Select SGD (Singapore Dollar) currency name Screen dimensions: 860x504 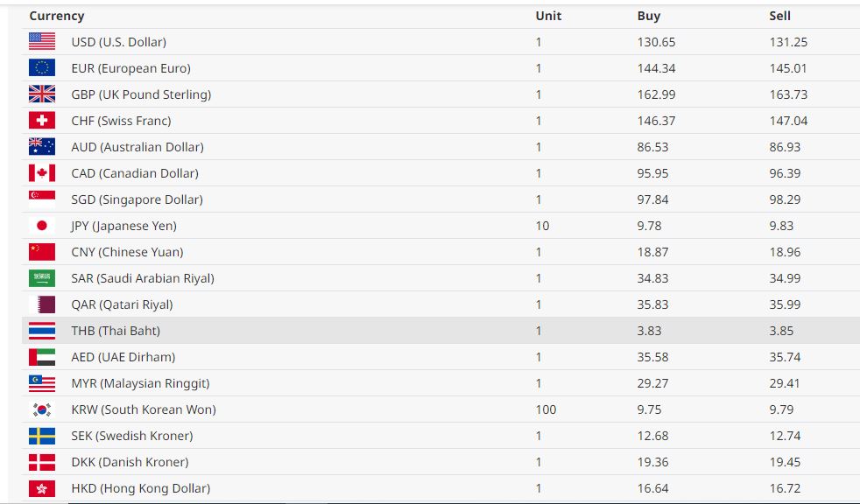point(137,199)
